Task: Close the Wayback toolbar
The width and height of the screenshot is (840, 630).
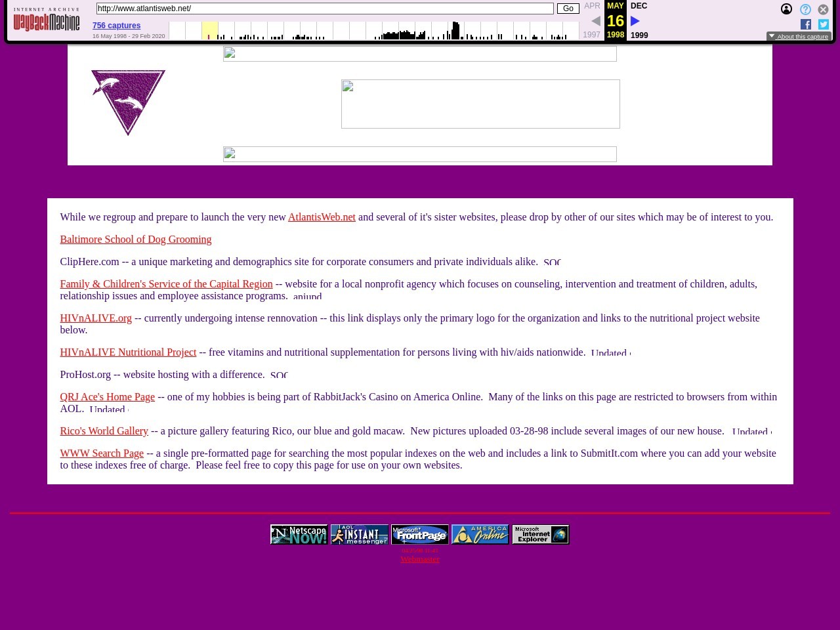Action: [x=823, y=9]
